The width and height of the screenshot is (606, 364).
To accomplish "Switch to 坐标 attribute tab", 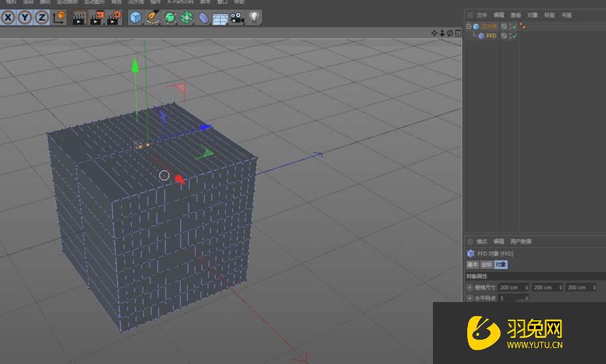I will (x=485, y=264).
